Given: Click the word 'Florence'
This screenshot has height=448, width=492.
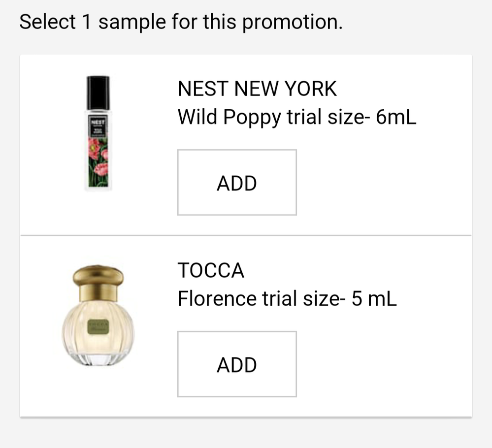Looking at the screenshot, I should point(217,299).
